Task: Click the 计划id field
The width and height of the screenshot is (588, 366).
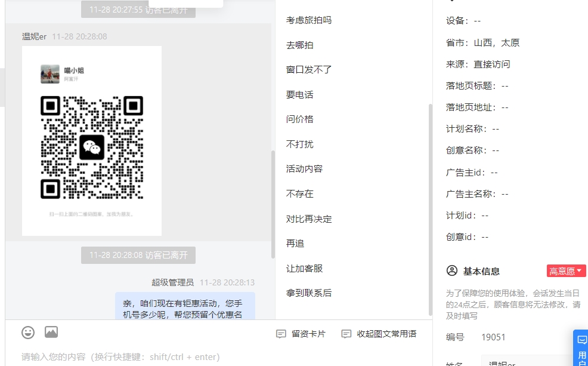Action: [468, 216]
